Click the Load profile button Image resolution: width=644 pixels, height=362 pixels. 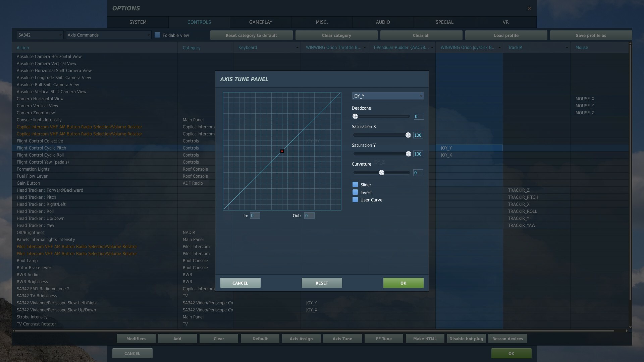point(506,35)
